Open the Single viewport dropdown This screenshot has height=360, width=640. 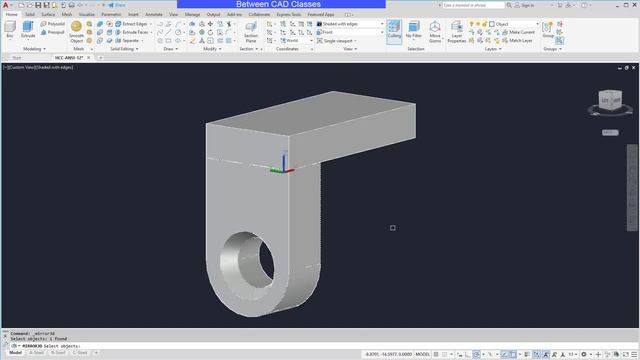click(x=337, y=41)
